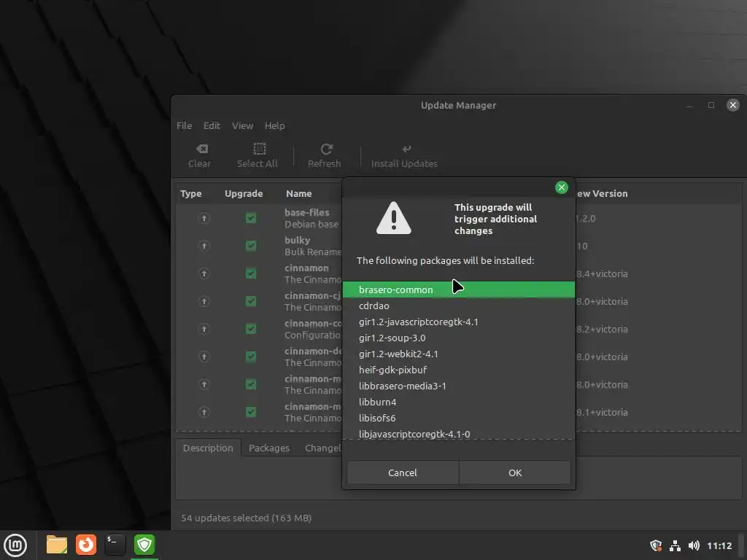Screen dimensions: 747x560
Task: Uncheck the base-files upgrade checkbox
Action: [x=251, y=218]
